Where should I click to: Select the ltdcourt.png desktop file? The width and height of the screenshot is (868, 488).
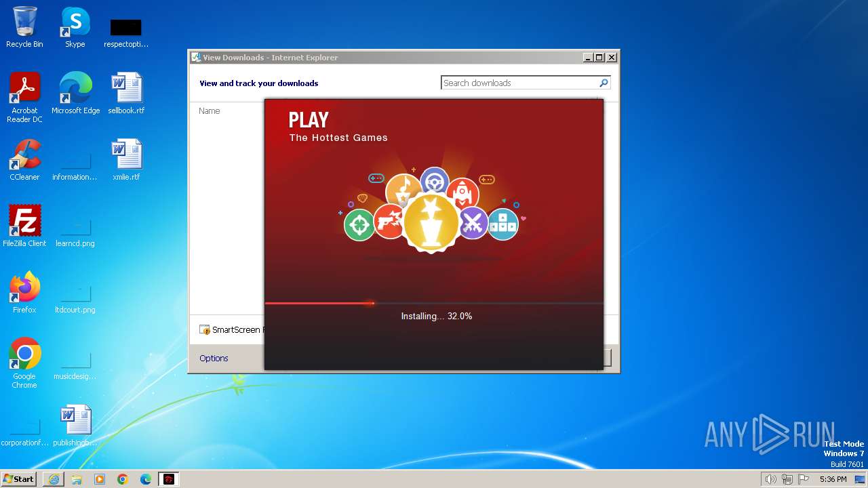click(x=75, y=298)
